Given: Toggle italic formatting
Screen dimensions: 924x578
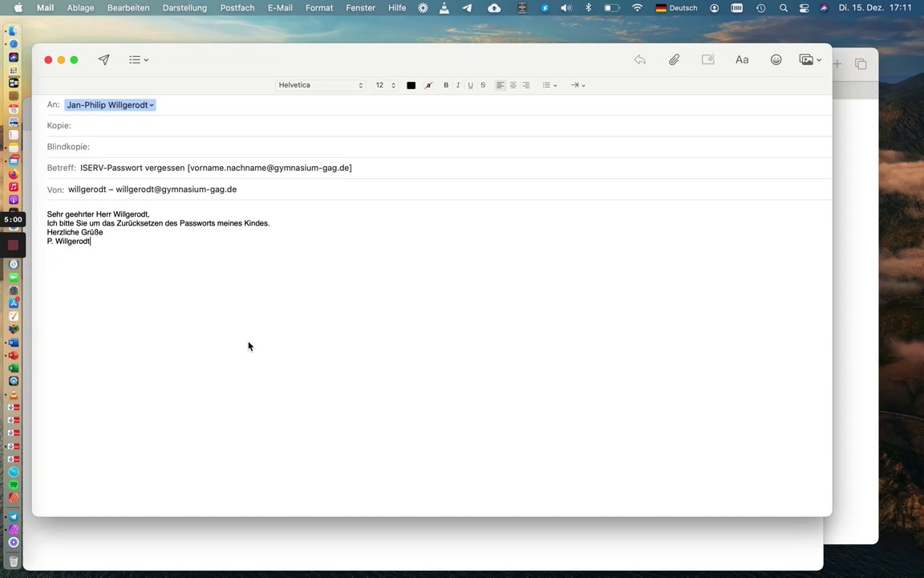Looking at the screenshot, I should coord(458,86).
